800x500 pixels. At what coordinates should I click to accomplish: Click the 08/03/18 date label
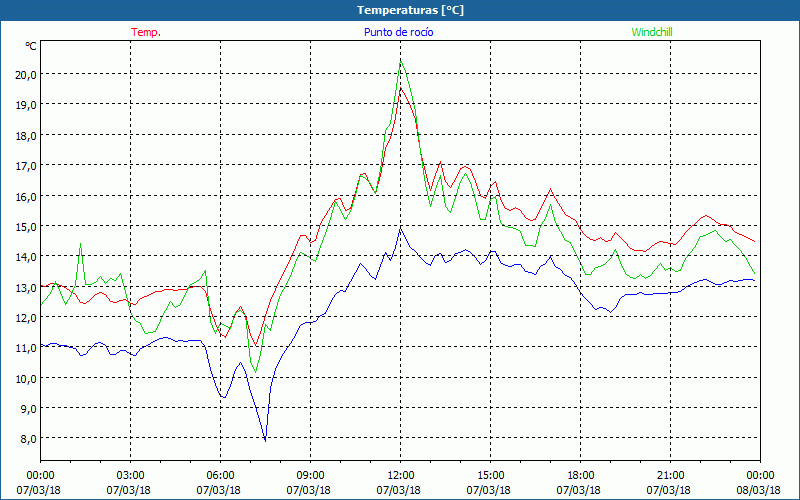[758, 490]
